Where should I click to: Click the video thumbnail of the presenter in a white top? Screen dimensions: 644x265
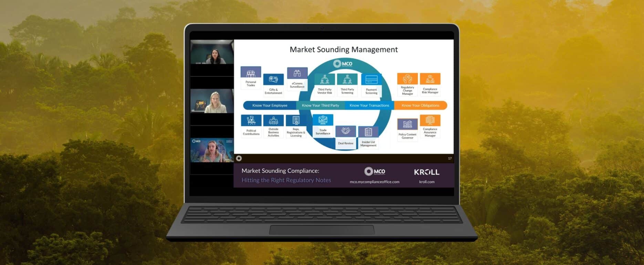click(x=212, y=101)
